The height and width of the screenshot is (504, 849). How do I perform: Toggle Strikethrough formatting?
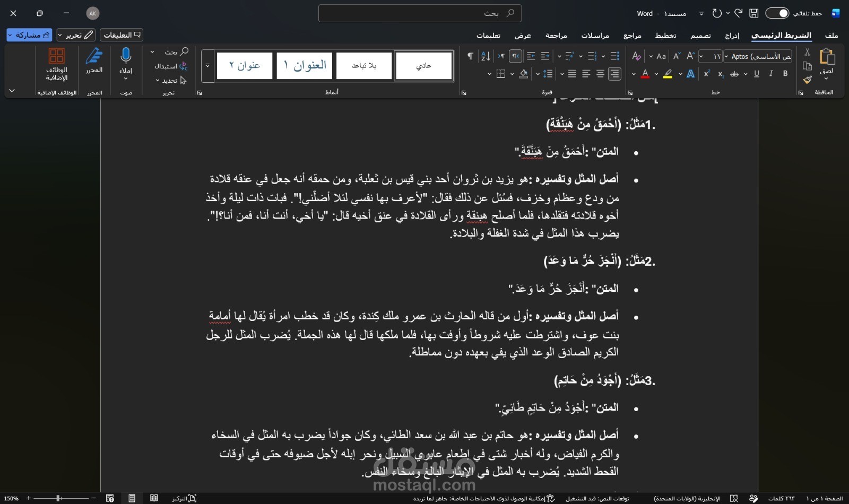(x=734, y=74)
